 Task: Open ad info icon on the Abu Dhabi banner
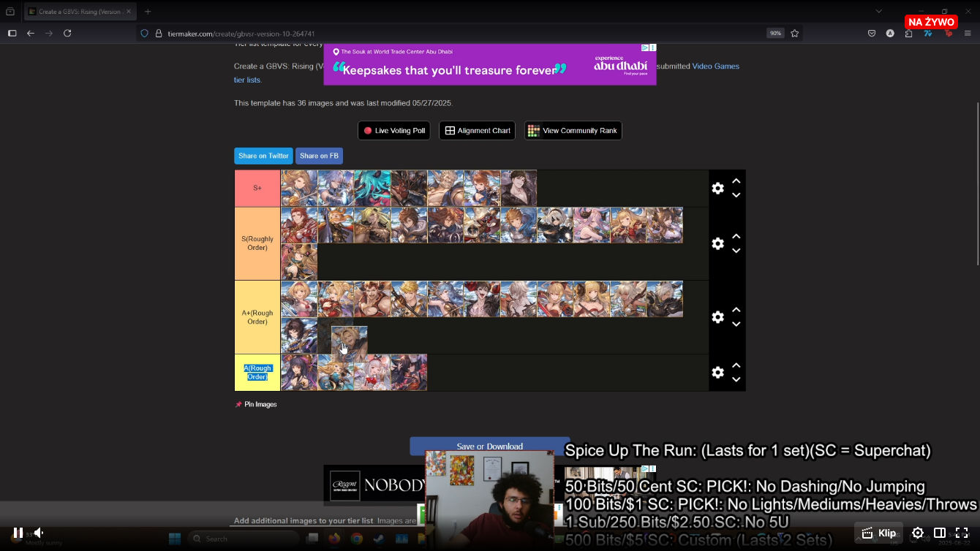pyautogui.click(x=645, y=47)
